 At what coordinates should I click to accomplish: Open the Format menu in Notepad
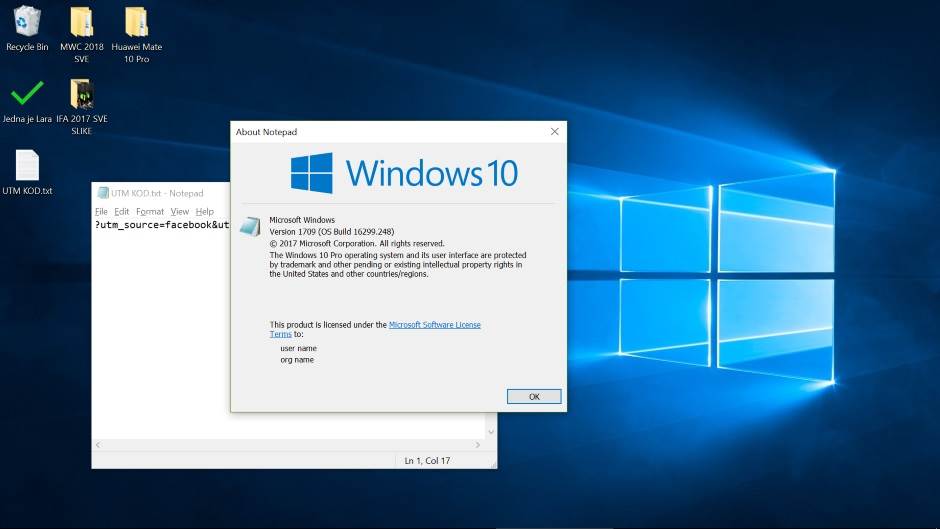point(150,212)
